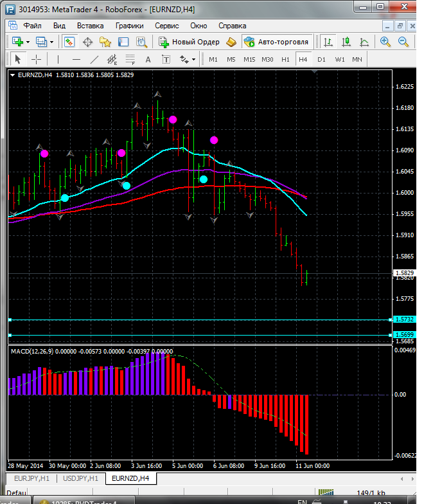Launch MetaEditor with the yellow book icon
This screenshot has width=424, height=504.
(231, 42)
